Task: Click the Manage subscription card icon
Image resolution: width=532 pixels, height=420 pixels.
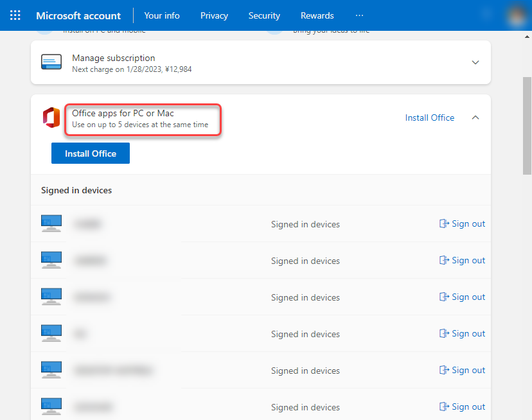Action: pyautogui.click(x=51, y=62)
